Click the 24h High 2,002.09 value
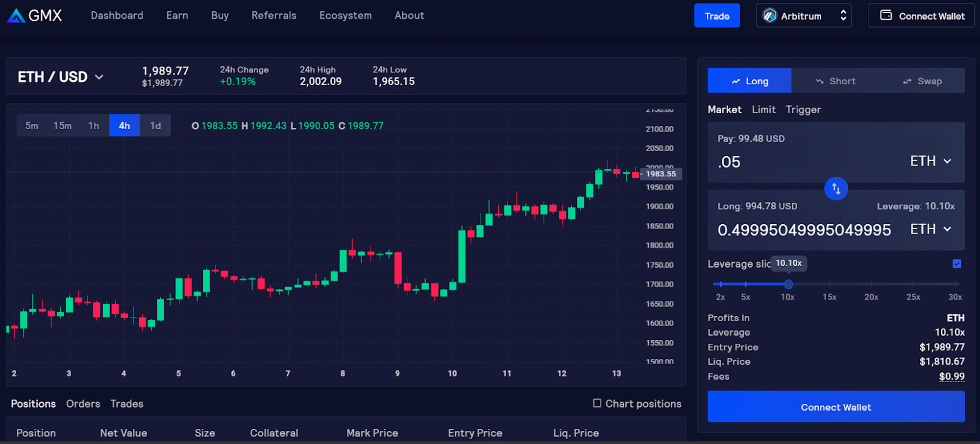This screenshot has height=444, width=980. tap(320, 81)
